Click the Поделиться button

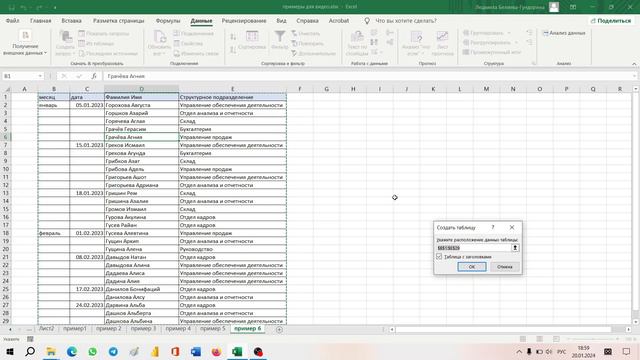coord(611,20)
